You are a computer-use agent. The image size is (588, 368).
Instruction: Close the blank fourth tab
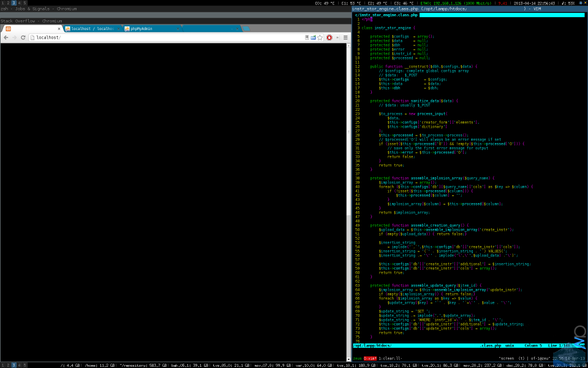click(x=238, y=29)
